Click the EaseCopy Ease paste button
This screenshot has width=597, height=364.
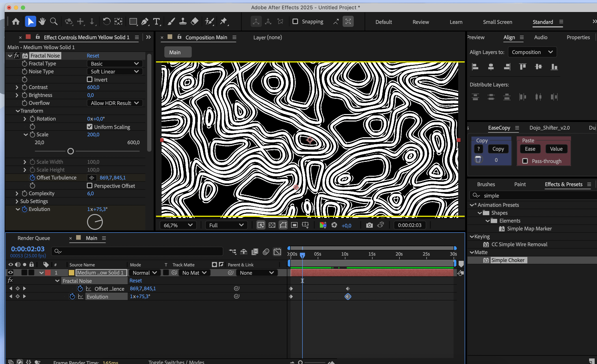[530, 149]
